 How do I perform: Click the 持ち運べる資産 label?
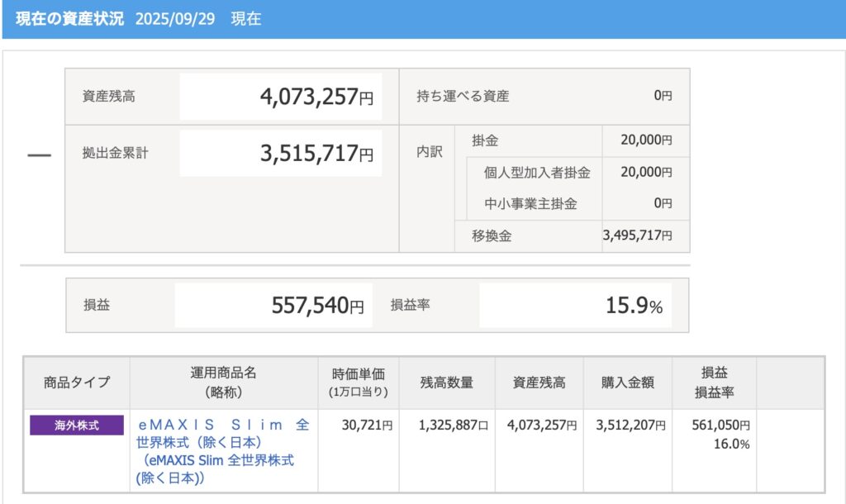coord(463,96)
